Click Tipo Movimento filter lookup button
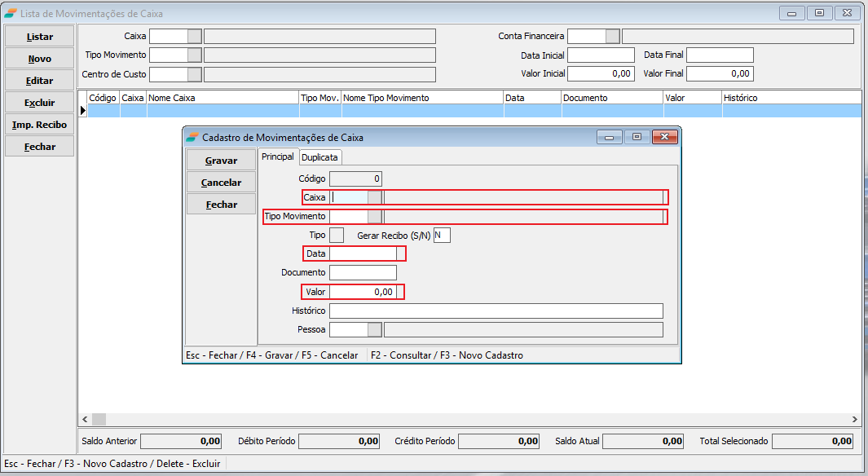Screen dimensions: 868x476 click(194, 55)
